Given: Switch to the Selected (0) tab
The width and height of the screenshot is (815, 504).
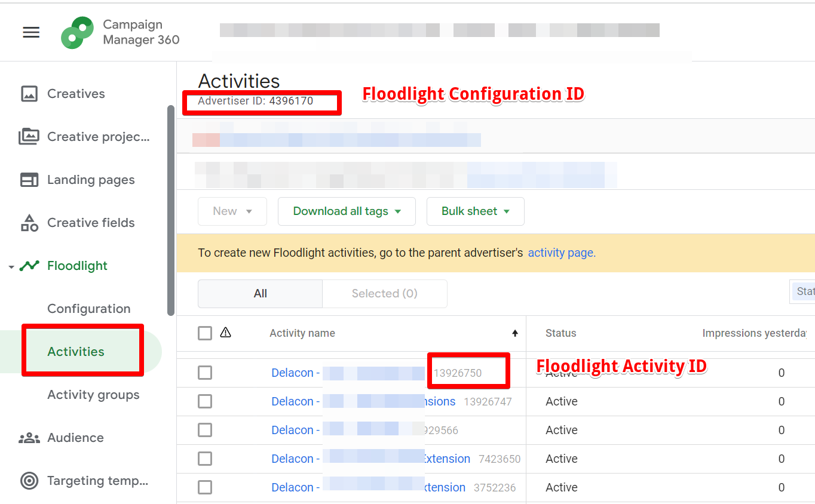Looking at the screenshot, I should (385, 294).
